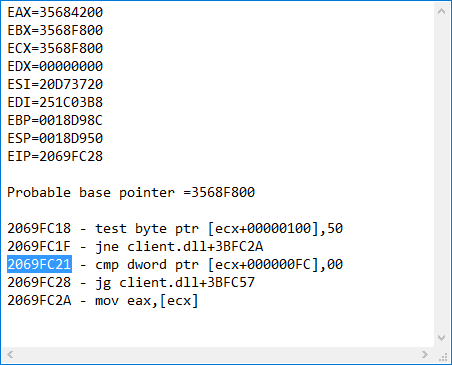Click the vertical scrollbar track
452x365 pixels.
tap(442, 174)
